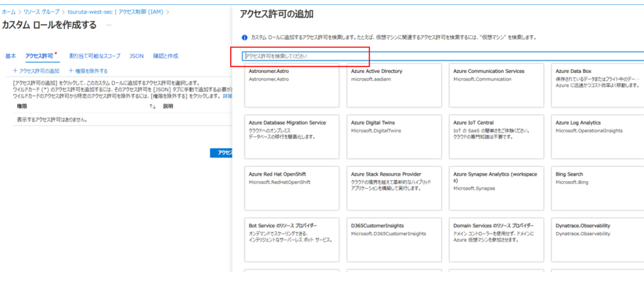Sort the 権限 column with arrows
This screenshot has width=644, height=290.
pyautogui.click(x=153, y=106)
